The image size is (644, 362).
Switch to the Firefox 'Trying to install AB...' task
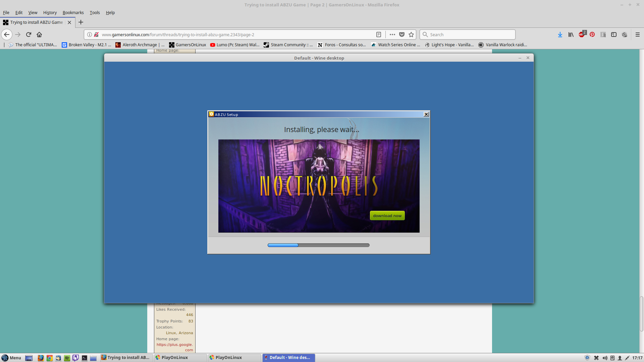pyautogui.click(x=126, y=358)
